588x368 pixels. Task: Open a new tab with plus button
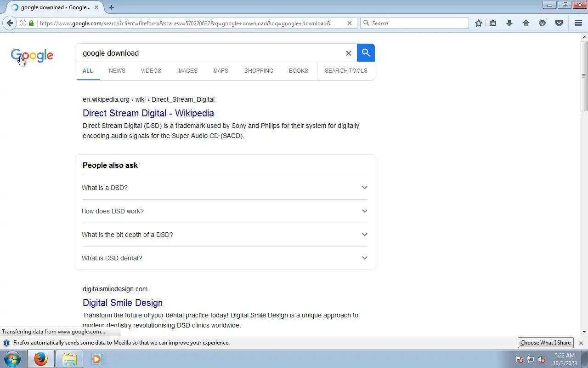pos(111,7)
